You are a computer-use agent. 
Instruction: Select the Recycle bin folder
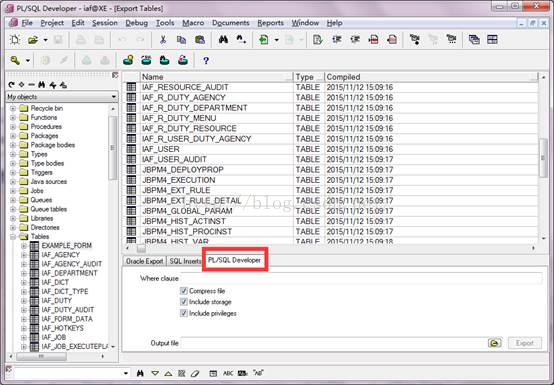point(47,108)
